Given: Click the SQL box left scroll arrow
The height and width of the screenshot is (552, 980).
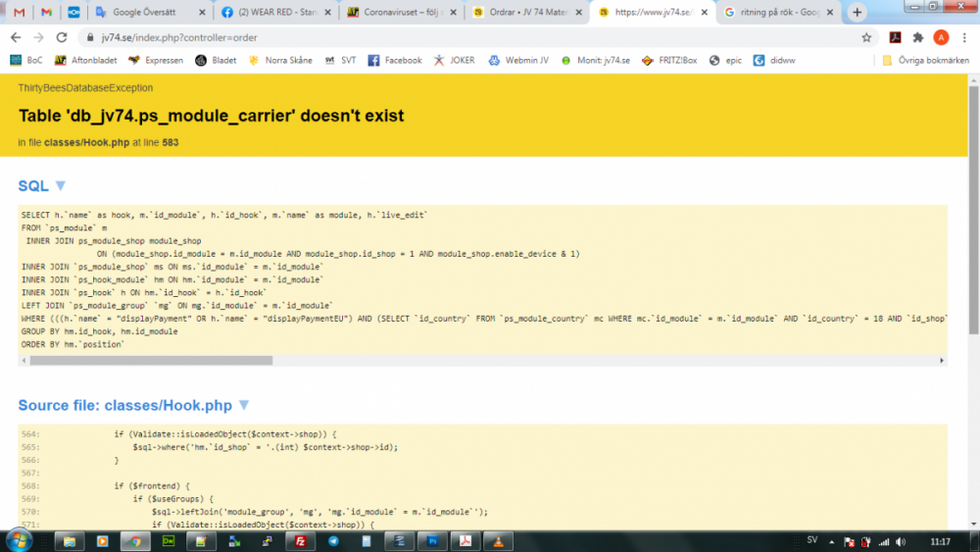Looking at the screenshot, I should [24, 361].
